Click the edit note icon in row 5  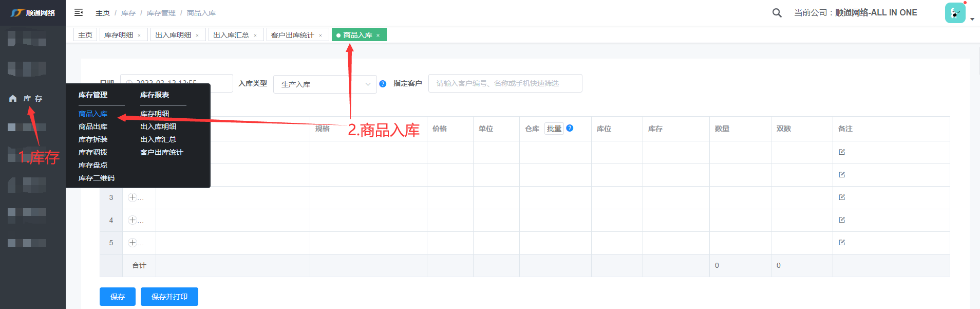(x=842, y=243)
